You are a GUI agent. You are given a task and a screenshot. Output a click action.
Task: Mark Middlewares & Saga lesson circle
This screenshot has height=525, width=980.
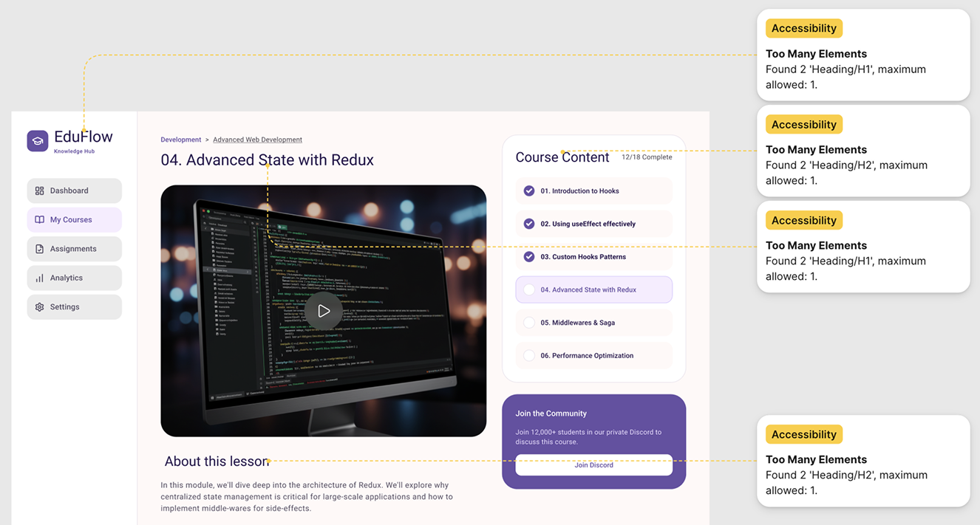coord(529,323)
